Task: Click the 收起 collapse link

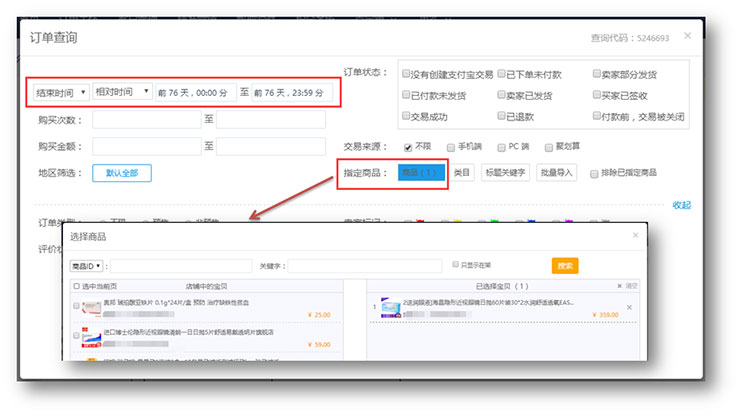Action: [681, 204]
